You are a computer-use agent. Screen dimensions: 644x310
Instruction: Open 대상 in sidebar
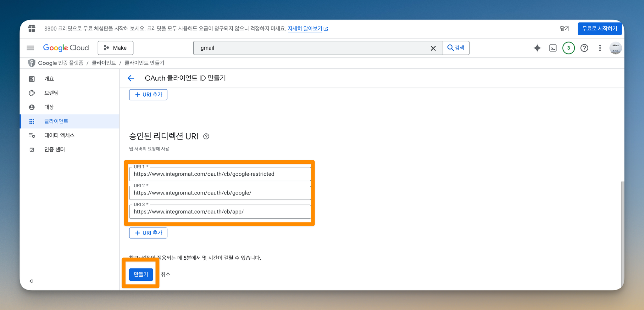[69, 107]
